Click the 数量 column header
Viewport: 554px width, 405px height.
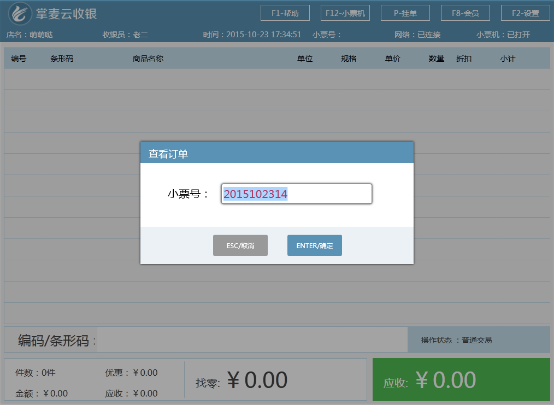coord(436,59)
